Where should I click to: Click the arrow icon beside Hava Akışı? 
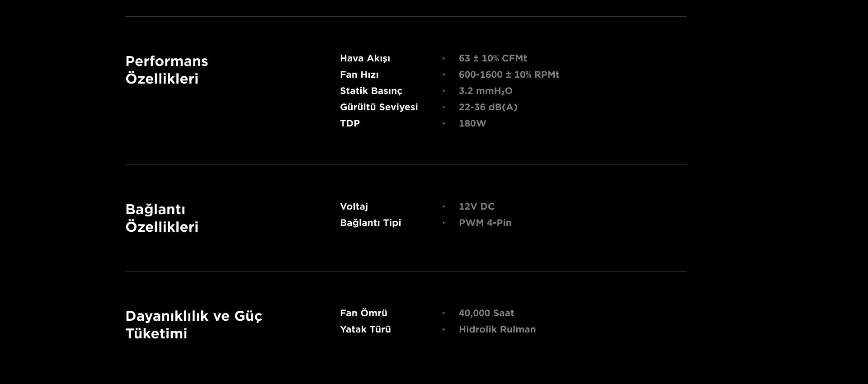click(444, 58)
